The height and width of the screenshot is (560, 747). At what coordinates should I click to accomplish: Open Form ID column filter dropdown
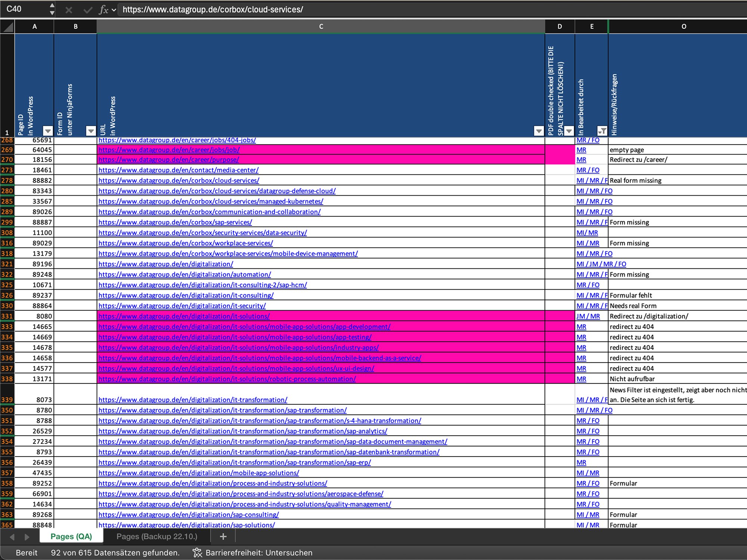pos(91,131)
